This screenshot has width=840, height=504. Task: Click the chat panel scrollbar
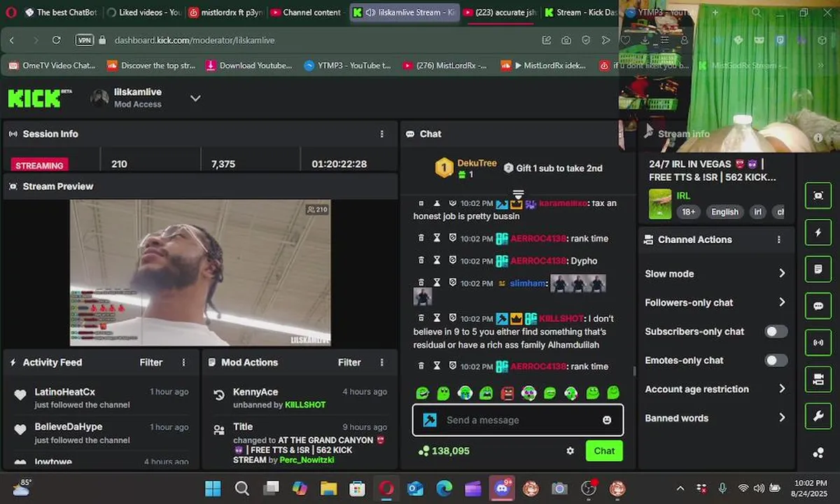coord(635,371)
